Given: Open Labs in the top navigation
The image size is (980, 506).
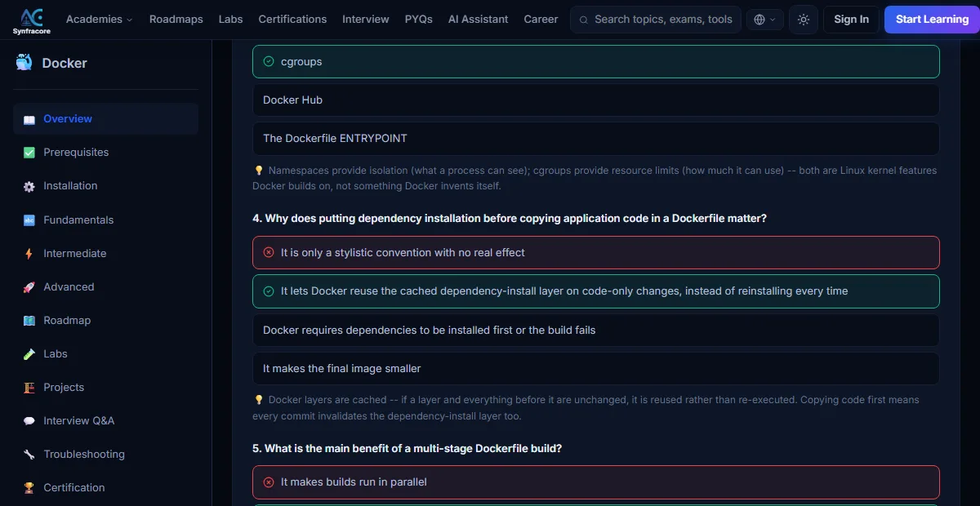Looking at the screenshot, I should 231,20.
